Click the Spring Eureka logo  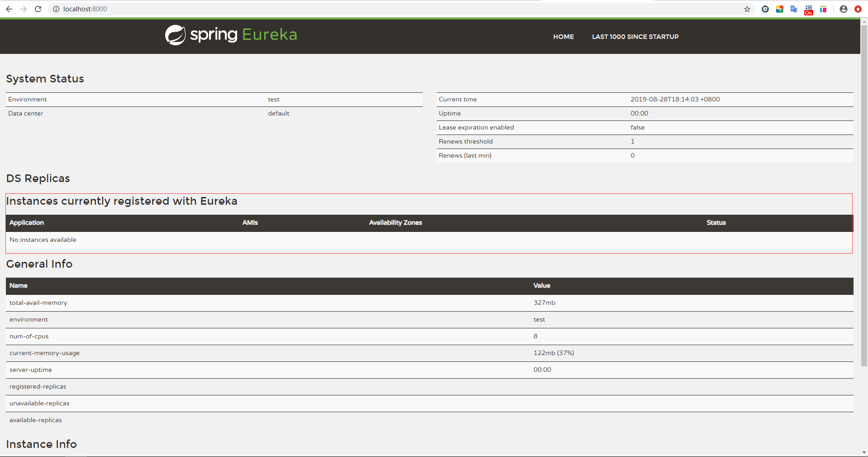(x=231, y=35)
